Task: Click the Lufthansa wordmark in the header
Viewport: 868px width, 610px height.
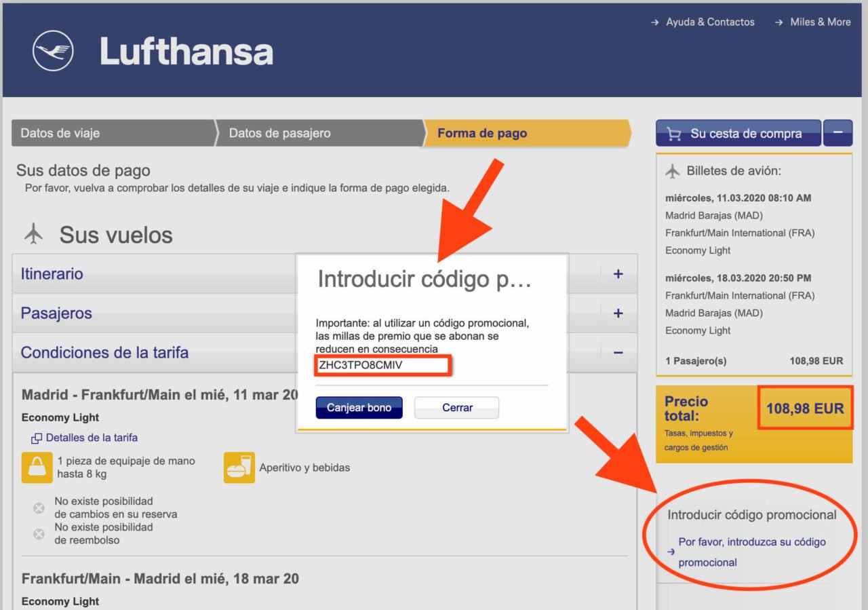Action: [186, 52]
